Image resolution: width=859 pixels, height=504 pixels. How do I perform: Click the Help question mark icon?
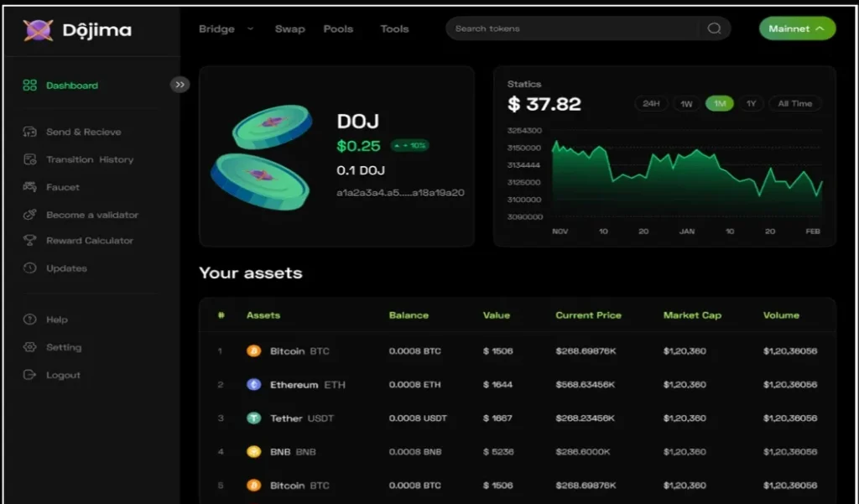tap(29, 320)
